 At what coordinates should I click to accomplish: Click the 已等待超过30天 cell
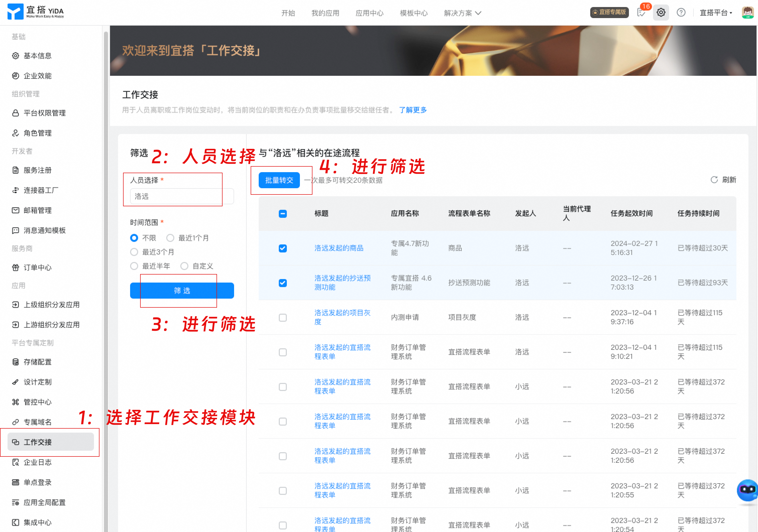click(x=702, y=248)
